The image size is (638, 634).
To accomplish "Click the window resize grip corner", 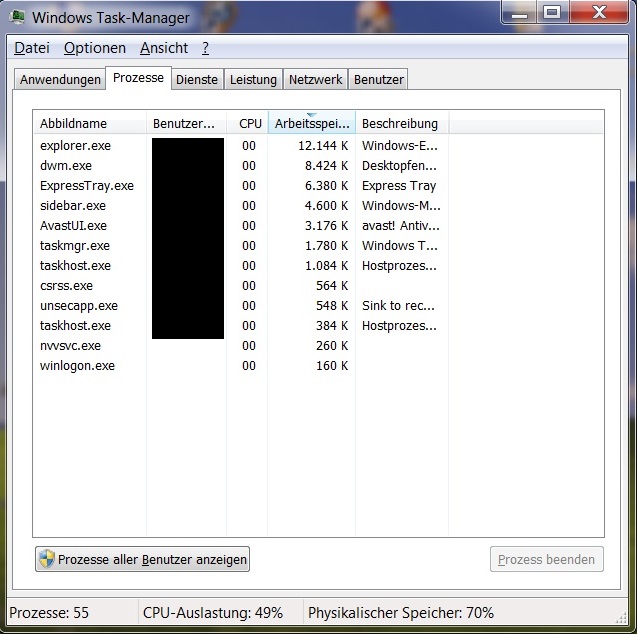I will (621, 618).
